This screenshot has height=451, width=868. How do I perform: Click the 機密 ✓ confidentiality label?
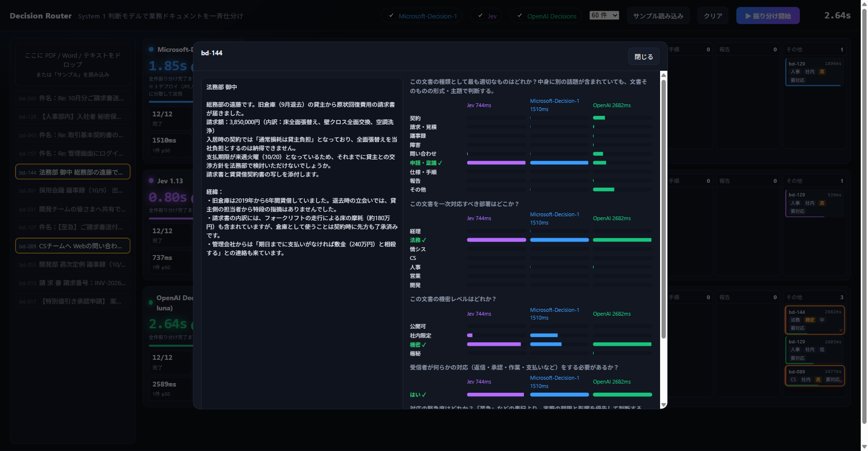tap(418, 345)
